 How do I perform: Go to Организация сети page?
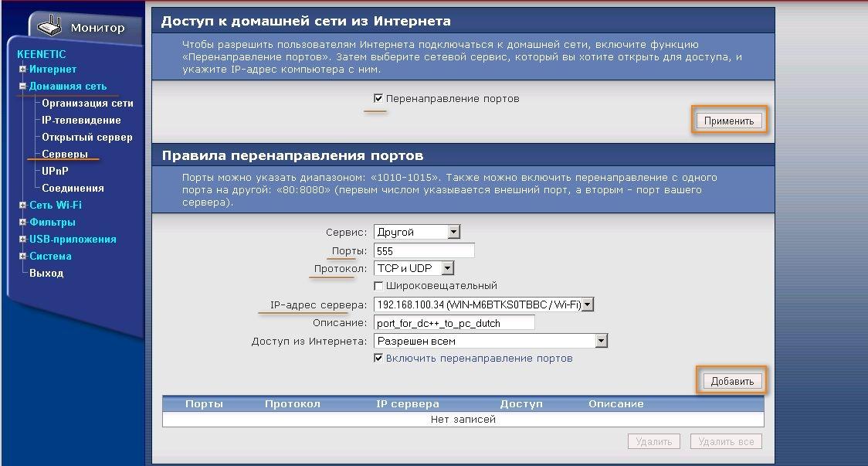coord(87,103)
